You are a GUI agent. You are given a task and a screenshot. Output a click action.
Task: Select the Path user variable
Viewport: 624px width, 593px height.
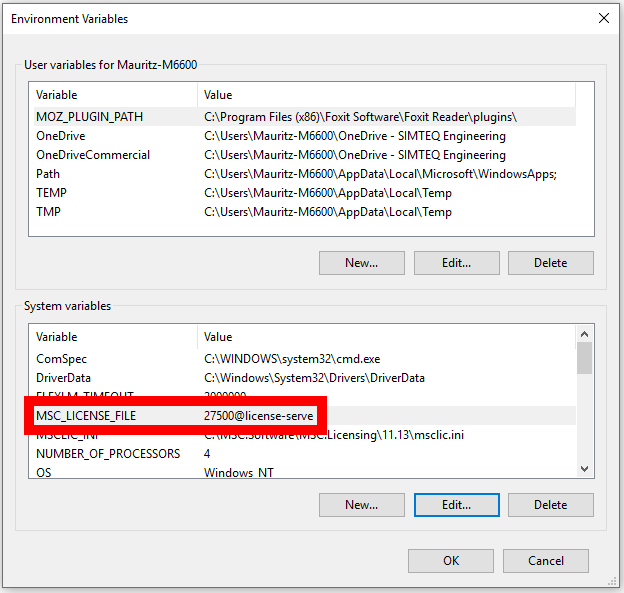(47, 174)
